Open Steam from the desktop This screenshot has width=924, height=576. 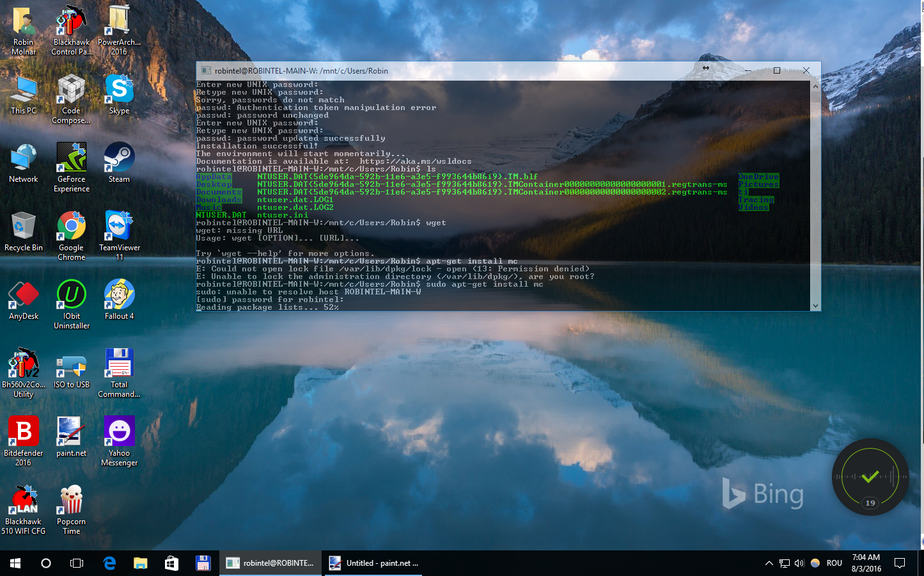[x=119, y=163]
